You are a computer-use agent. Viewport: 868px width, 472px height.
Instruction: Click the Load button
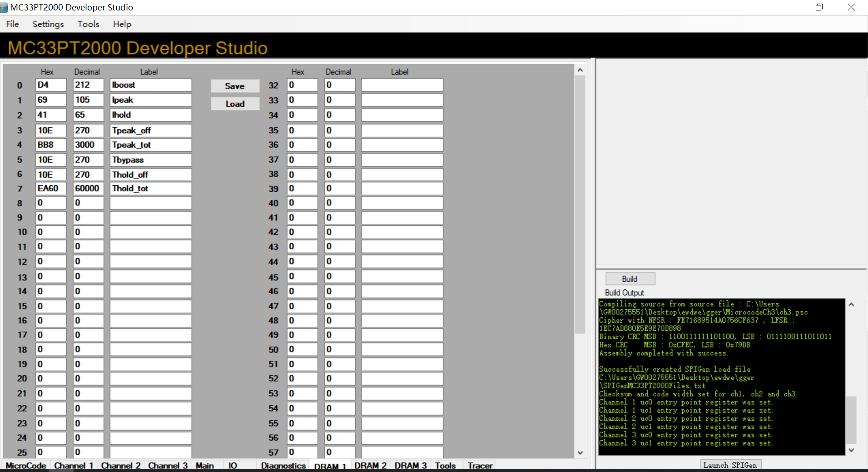pyautogui.click(x=235, y=104)
